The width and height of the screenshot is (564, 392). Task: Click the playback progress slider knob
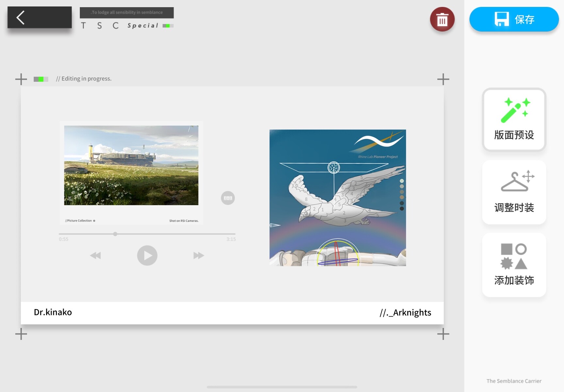[x=115, y=234]
